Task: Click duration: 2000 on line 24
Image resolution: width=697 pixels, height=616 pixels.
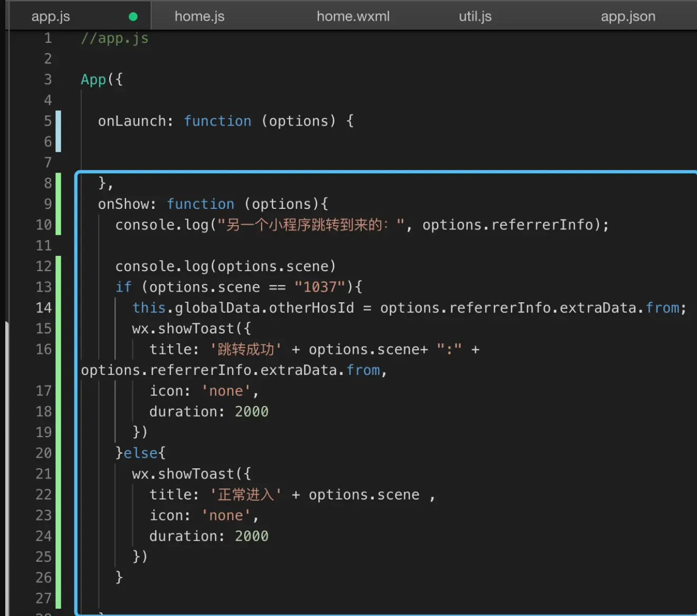Action: (x=209, y=536)
